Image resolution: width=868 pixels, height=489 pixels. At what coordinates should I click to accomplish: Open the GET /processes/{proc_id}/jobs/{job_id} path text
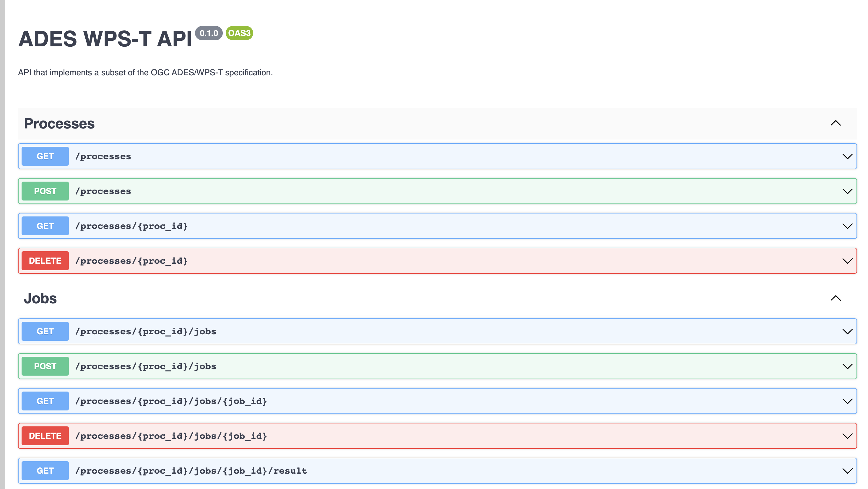coord(171,401)
